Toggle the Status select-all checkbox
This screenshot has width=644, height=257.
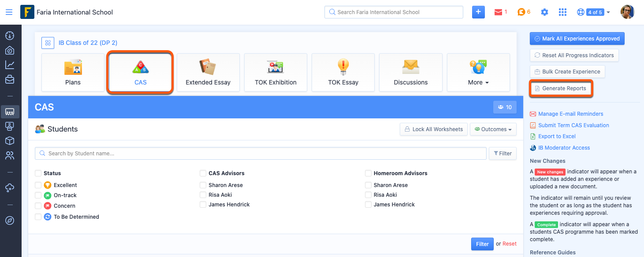click(38, 173)
